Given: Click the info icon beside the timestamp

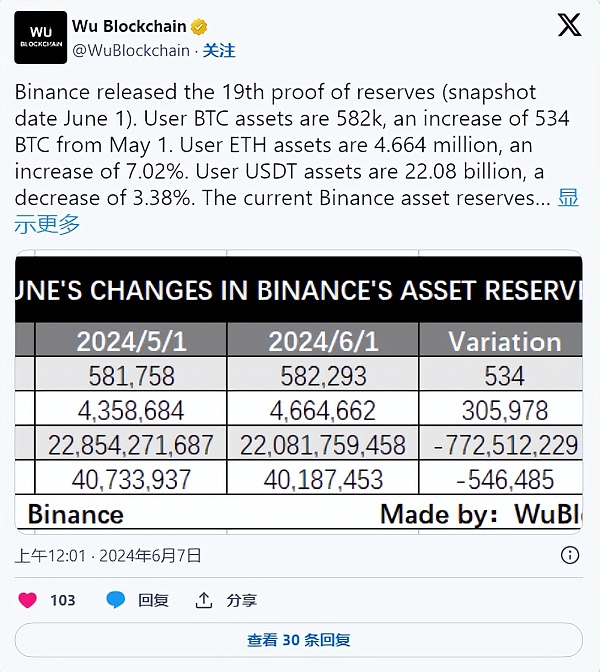Looking at the screenshot, I should pyautogui.click(x=569, y=554).
